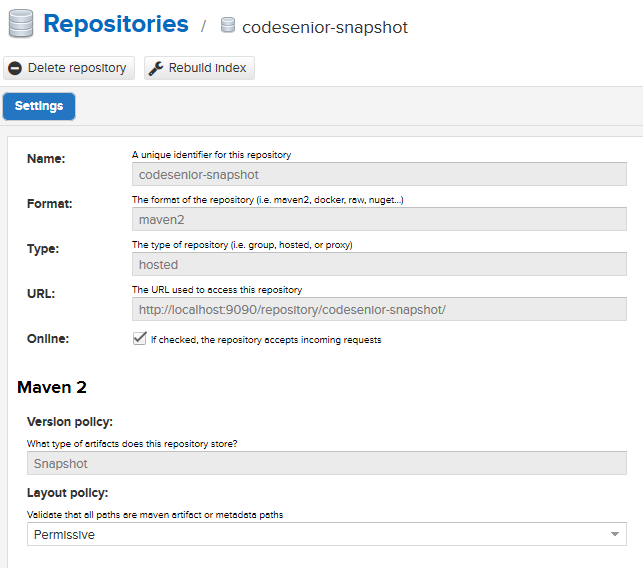Screen dimensions: 643x568
Task: Click the repository URL field
Action: (x=379, y=309)
